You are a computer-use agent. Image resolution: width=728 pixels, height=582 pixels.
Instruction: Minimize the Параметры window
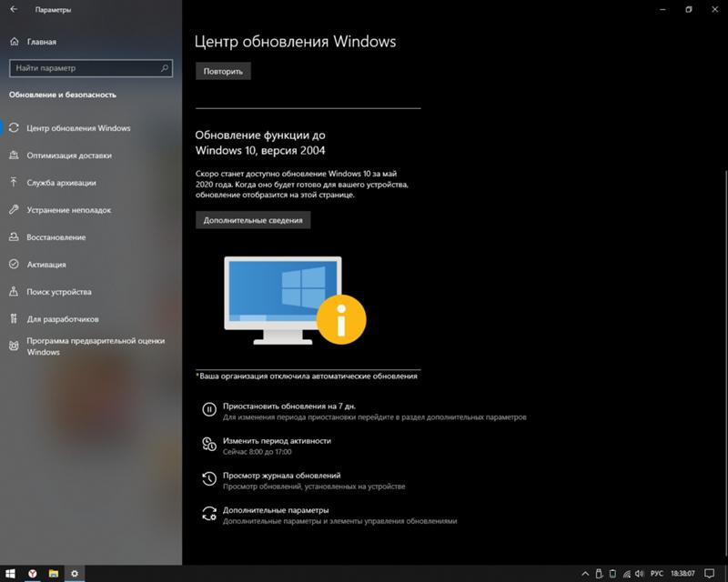coord(662,9)
